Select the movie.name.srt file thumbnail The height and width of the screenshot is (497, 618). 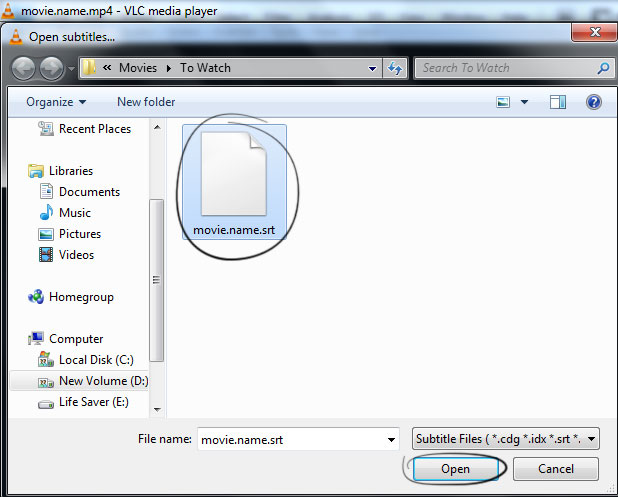[x=234, y=180]
